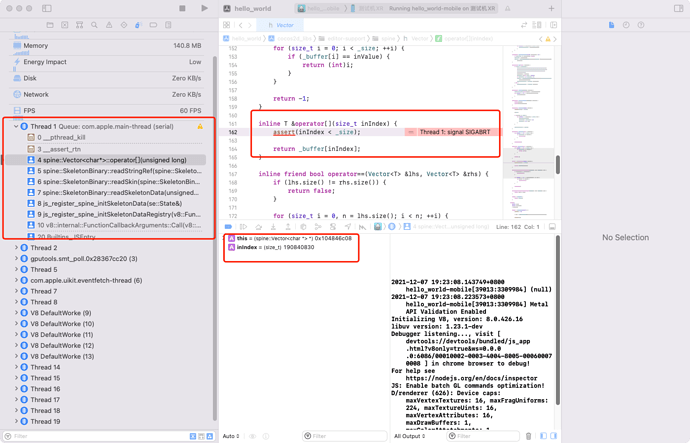This screenshot has height=443, width=690.
Task: Open Simulate Location arrow icon
Action: click(x=348, y=227)
